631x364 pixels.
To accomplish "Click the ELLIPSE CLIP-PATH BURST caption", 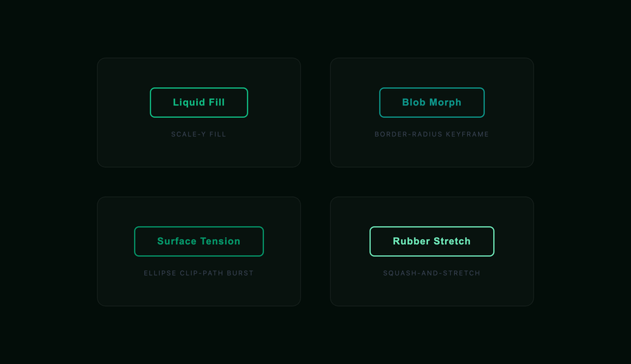I will (x=199, y=273).
